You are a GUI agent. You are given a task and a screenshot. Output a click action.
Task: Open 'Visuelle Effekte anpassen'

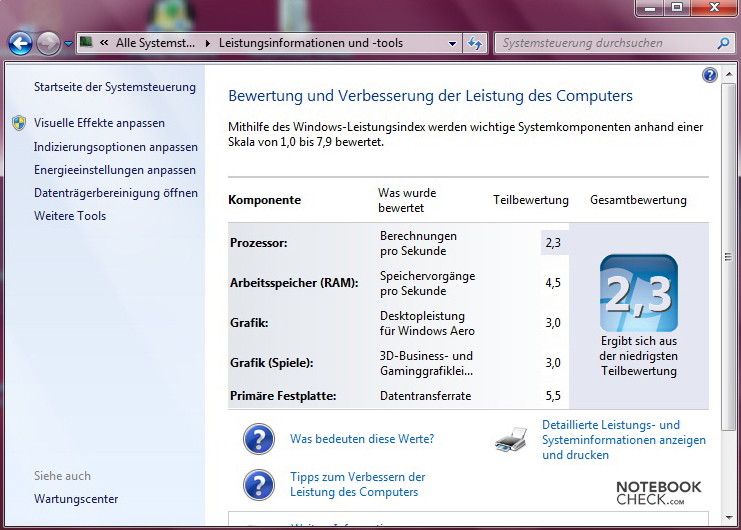[99, 123]
